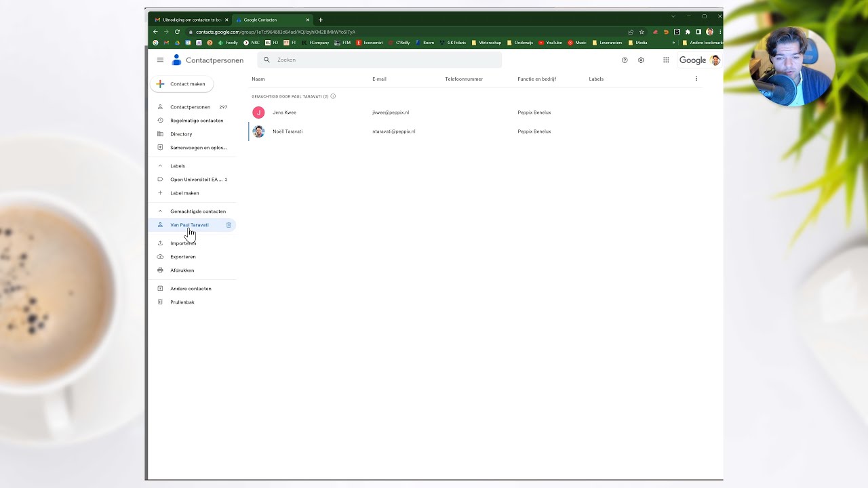Click email jkwee@peppix.nl
Screen dimensions: 868x488
(391, 113)
